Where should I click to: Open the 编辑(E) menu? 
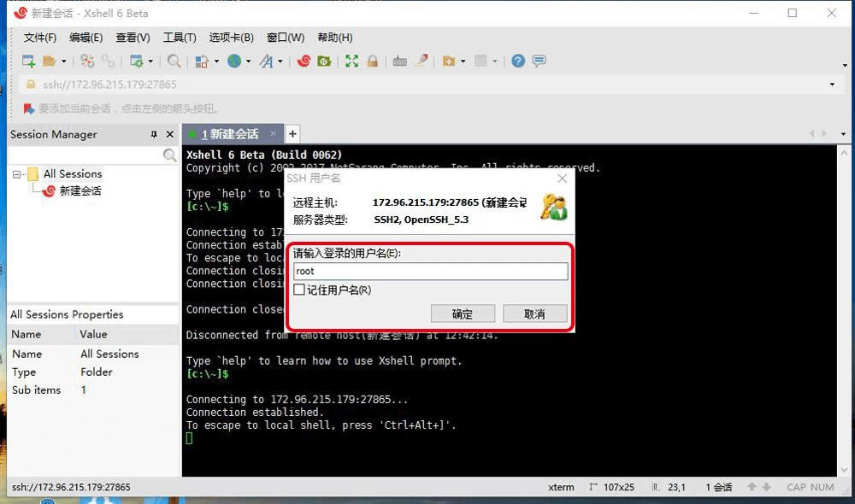point(86,38)
